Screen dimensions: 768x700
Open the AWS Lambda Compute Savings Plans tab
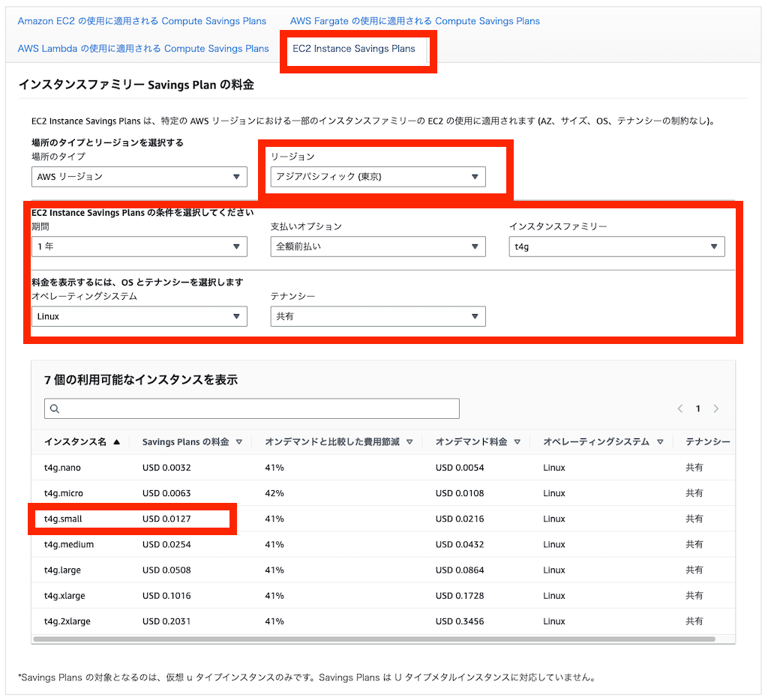[x=143, y=49]
